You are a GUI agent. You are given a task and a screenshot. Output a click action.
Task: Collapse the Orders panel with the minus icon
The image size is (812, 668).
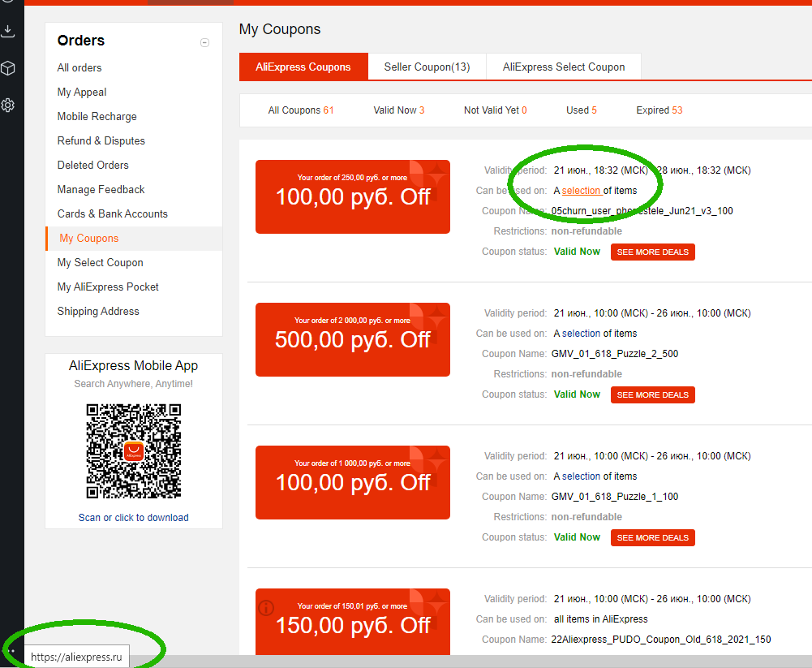tap(204, 42)
